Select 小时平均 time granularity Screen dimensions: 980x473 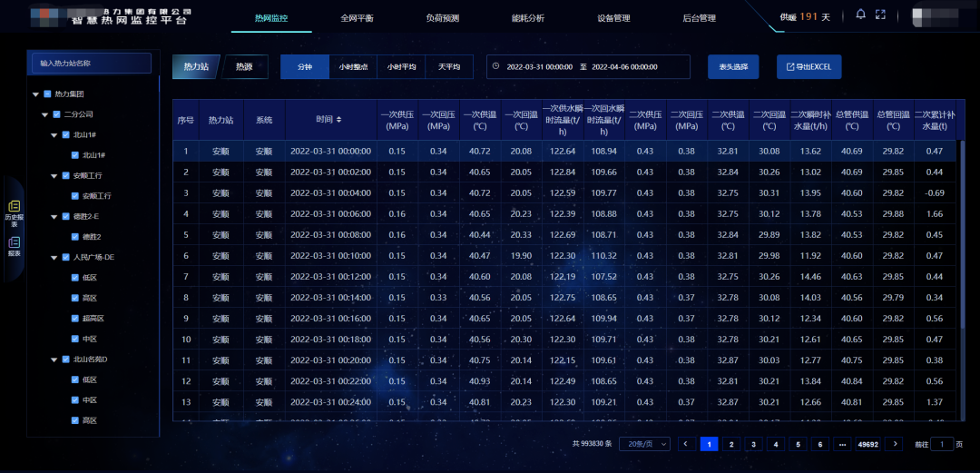click(x=401, y=67)
